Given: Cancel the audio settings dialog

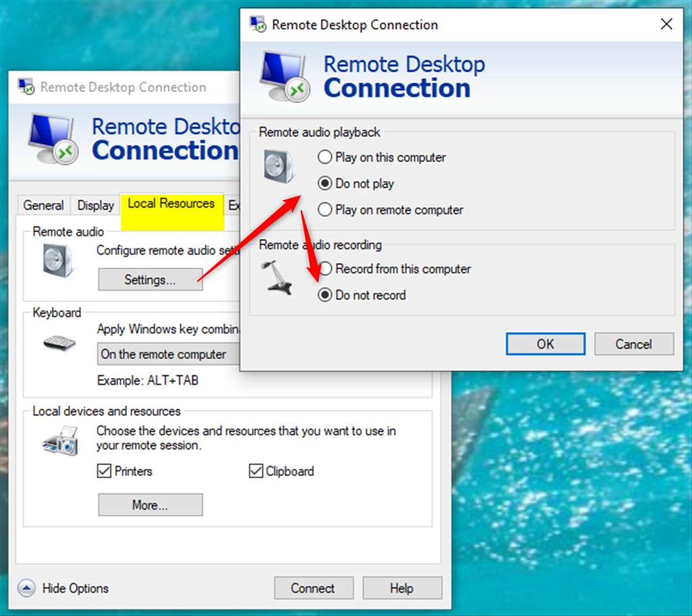Looking at the screenshot, I should [x=634, y=344].
